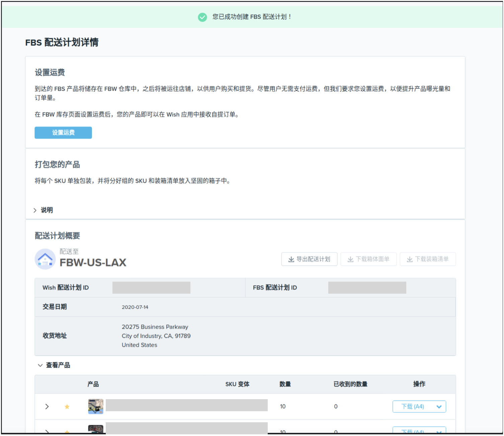
Task: Click the 打包您的产品 section heading
Action: coord(57,164)
